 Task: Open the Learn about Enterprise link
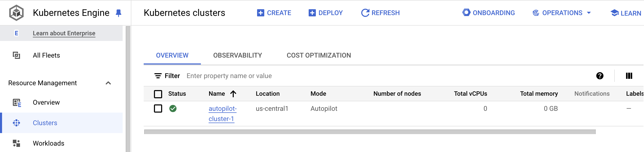pyautogui.click(x=64, y=33)
